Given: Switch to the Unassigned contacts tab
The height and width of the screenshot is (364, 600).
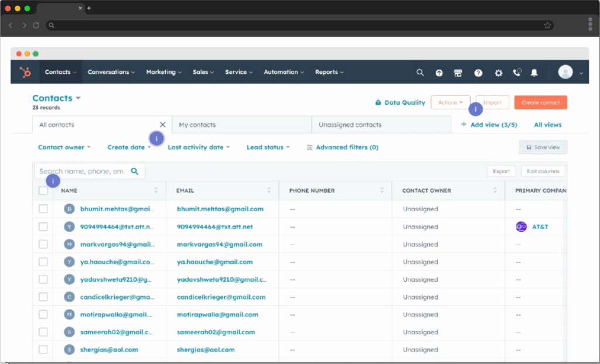Looking at the screenshot, I should click(381, 125).
